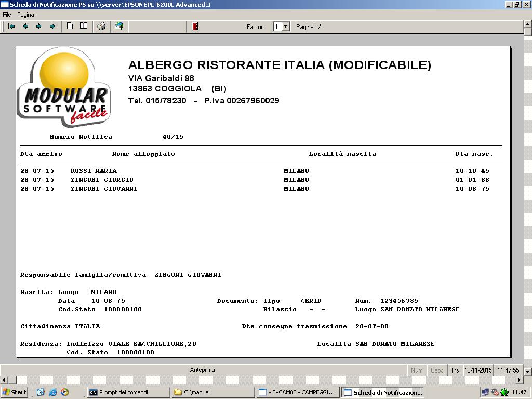Click the send by email globe icon

(119, 26)
